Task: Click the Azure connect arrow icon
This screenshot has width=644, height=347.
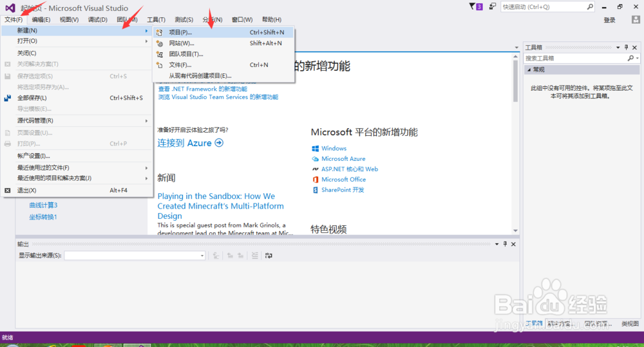Action: pos(220,143)
